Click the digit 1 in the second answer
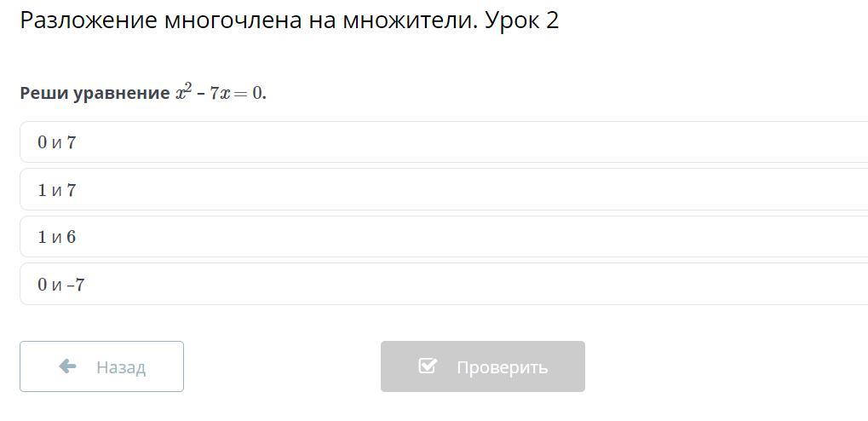 [42, 190]
